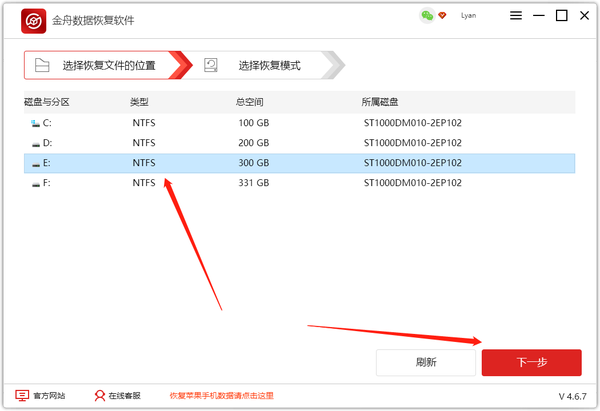This screenshot has width=600, height=411.
Task: Click the 所属磁盘 column header
Action: point(380,102)
